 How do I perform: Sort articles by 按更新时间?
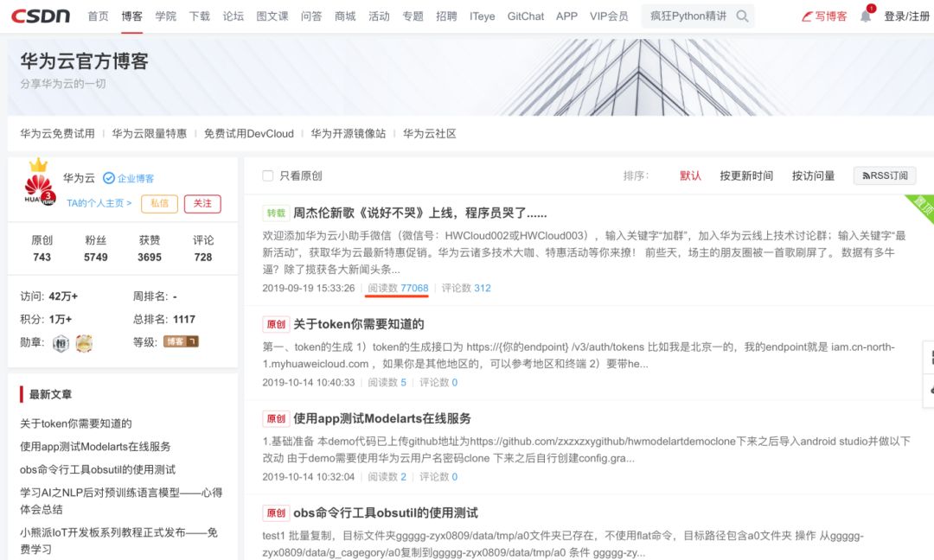pyautogui.click(x=746, y=175)
